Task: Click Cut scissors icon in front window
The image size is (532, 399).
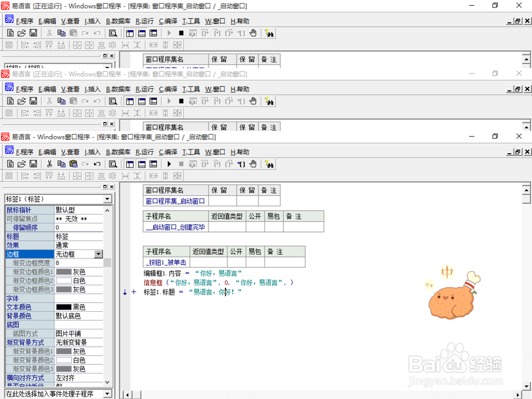Action: click(49, 164)
